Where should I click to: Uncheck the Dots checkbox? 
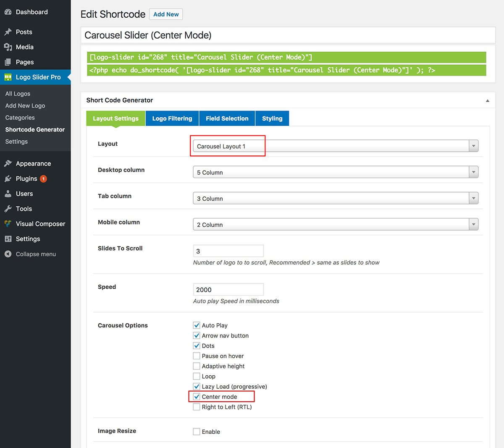[197, 345]
